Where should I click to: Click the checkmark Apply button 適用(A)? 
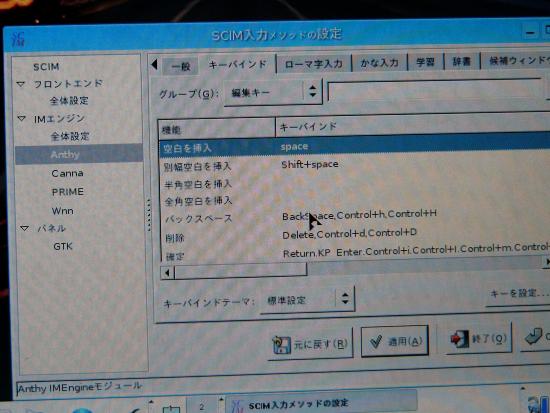[395, 341]
